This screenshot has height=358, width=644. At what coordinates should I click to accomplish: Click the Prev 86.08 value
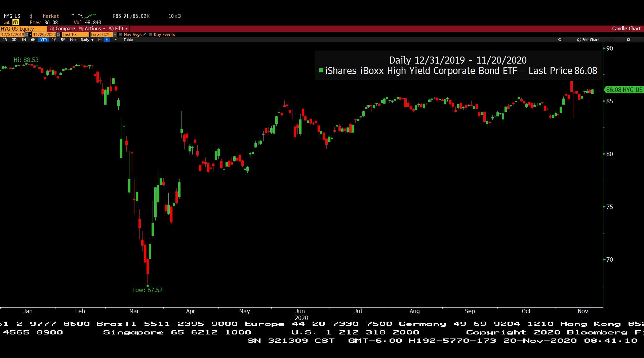(44, 23)
